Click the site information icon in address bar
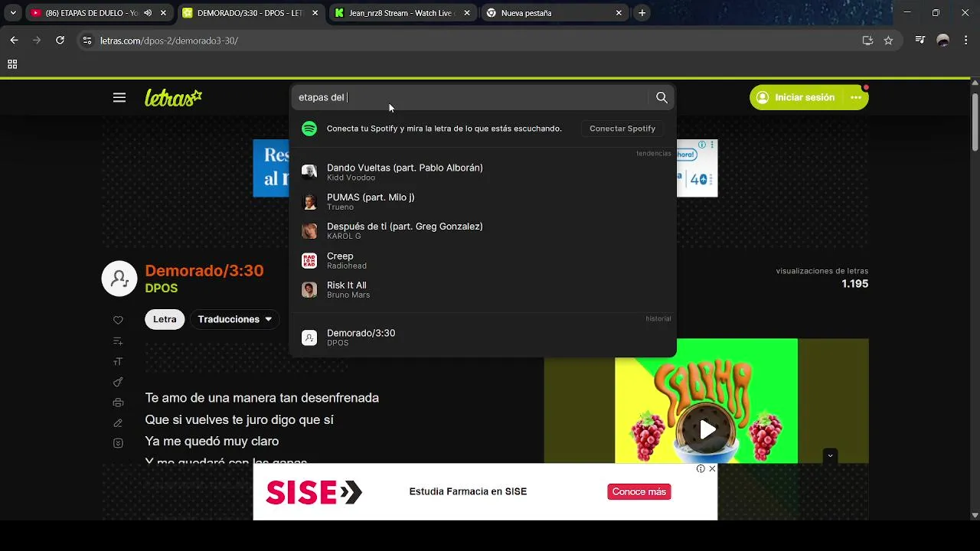Screen dimensions: 980x551 [87, 41]
